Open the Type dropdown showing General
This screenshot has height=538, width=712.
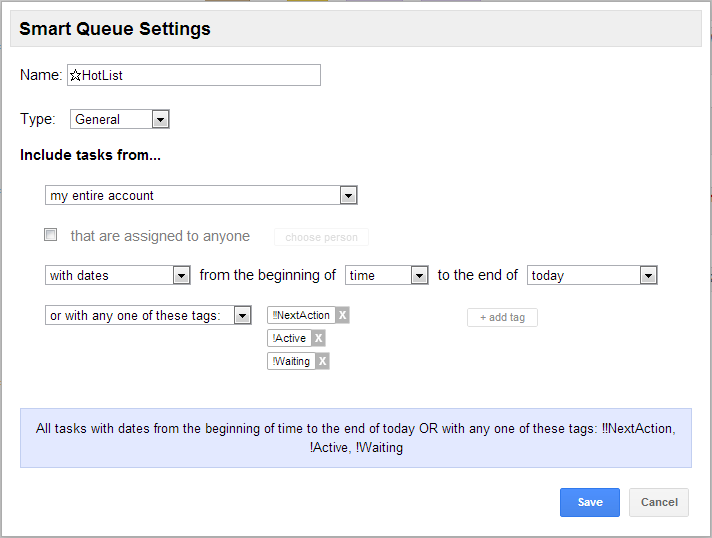point(120,119)
